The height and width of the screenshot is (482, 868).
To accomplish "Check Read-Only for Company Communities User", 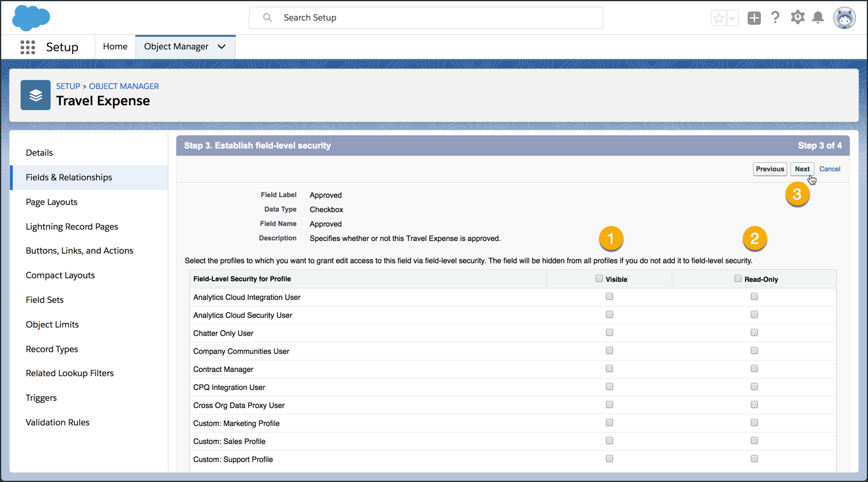I will pos(754,350).
